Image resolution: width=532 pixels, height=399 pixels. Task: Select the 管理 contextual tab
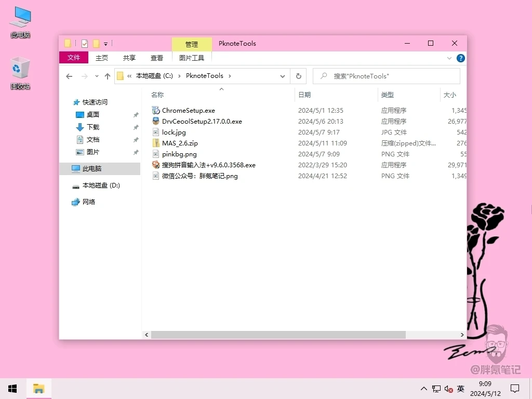pyautogui.click(x=192, y=44)
